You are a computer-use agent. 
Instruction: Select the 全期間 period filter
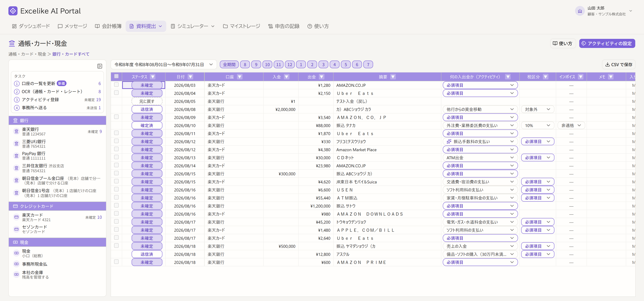click(229, 65)
